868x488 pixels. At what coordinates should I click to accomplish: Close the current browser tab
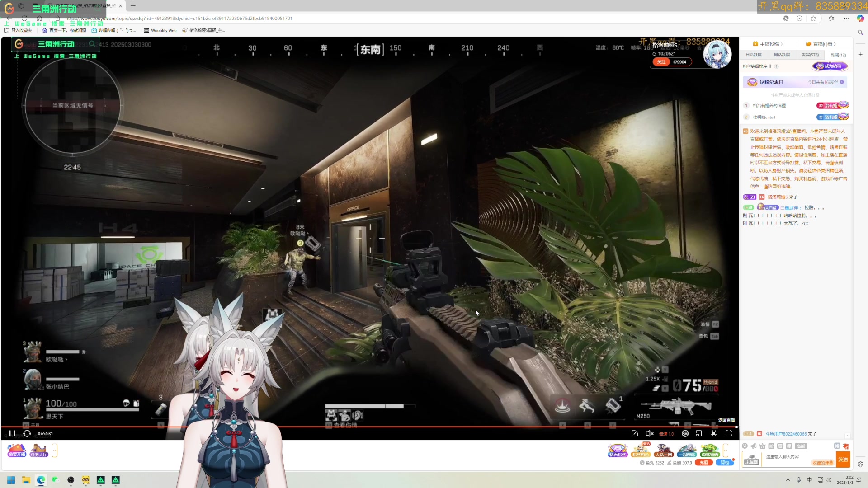pyautogui.click(x=120, y=6)
